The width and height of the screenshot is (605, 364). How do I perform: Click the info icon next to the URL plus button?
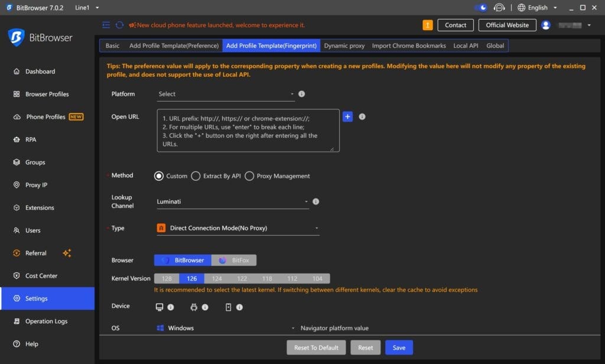pos(362,116)
